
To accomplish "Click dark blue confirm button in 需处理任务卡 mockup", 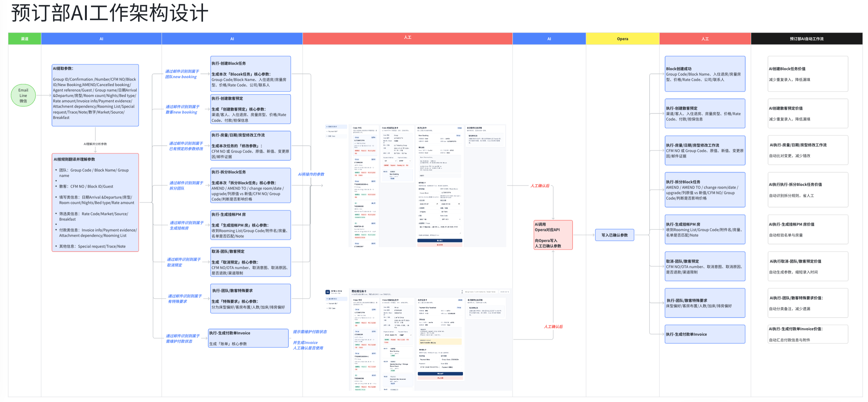I will pos(440,374).
